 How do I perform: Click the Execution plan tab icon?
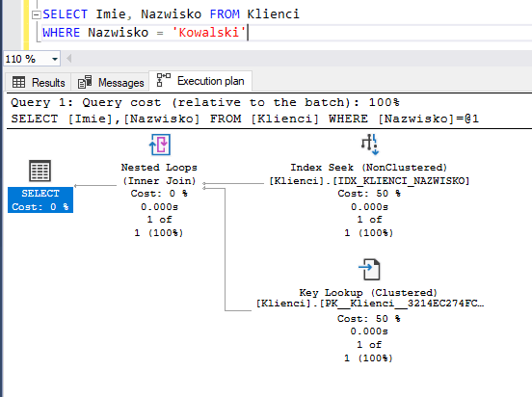[164, 80]
